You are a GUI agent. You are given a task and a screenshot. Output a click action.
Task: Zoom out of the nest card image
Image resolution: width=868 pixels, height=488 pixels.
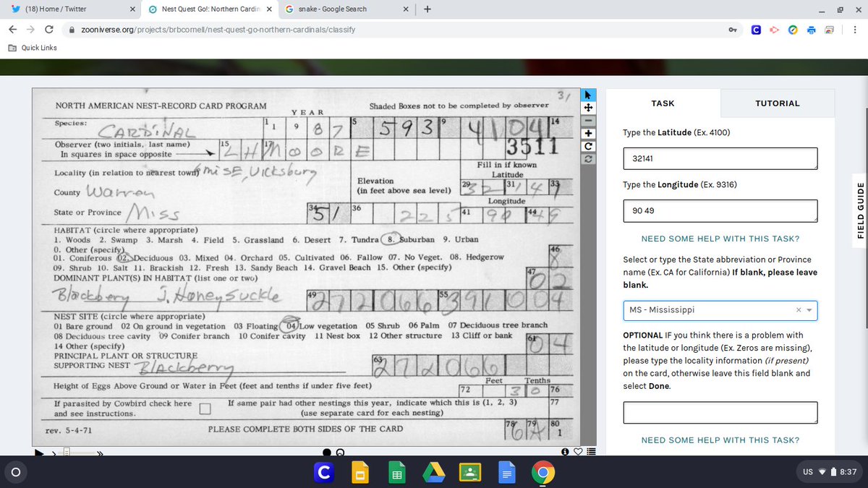(588, 120)
